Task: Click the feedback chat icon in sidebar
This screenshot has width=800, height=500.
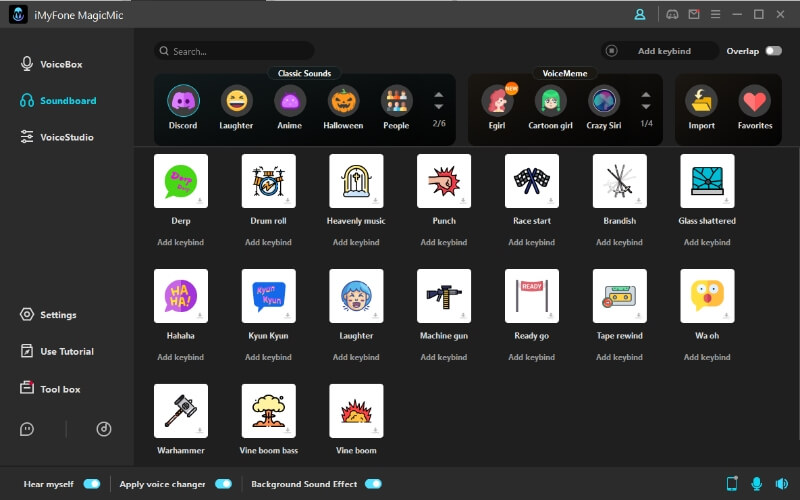Action: 27,429
